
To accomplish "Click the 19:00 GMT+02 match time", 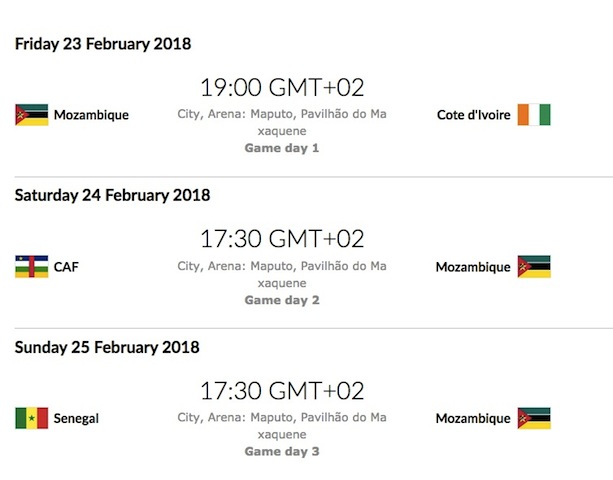I will (282, 87).
